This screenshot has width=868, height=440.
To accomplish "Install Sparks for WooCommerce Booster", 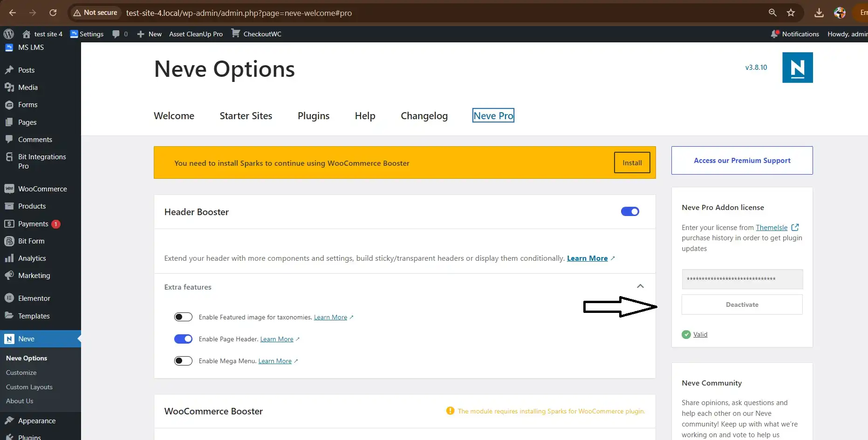I will [x=631, y=162].
